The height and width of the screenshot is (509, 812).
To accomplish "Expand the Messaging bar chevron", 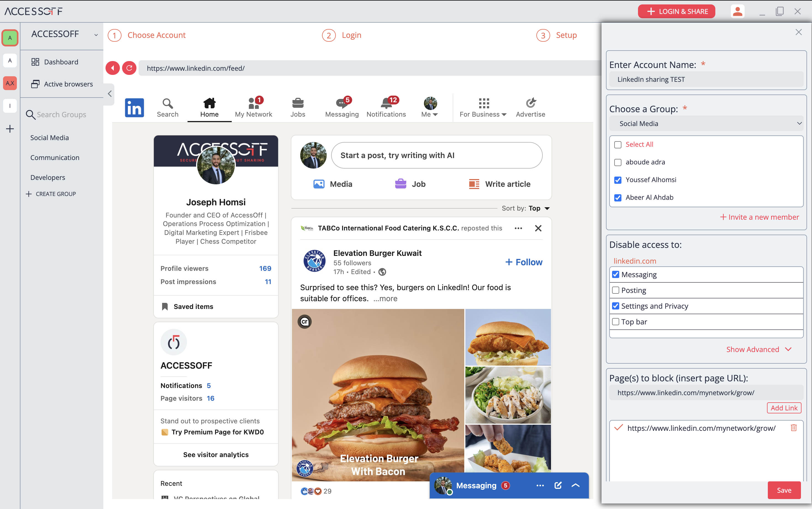I will 576,486.
